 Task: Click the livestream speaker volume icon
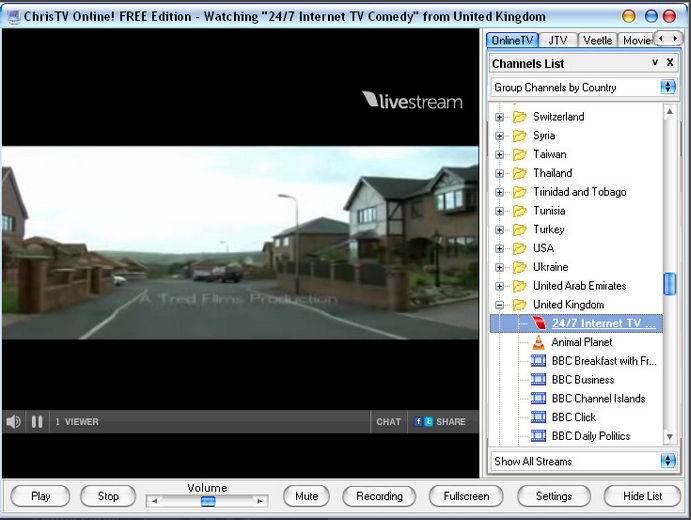click(x=13, y=422)
